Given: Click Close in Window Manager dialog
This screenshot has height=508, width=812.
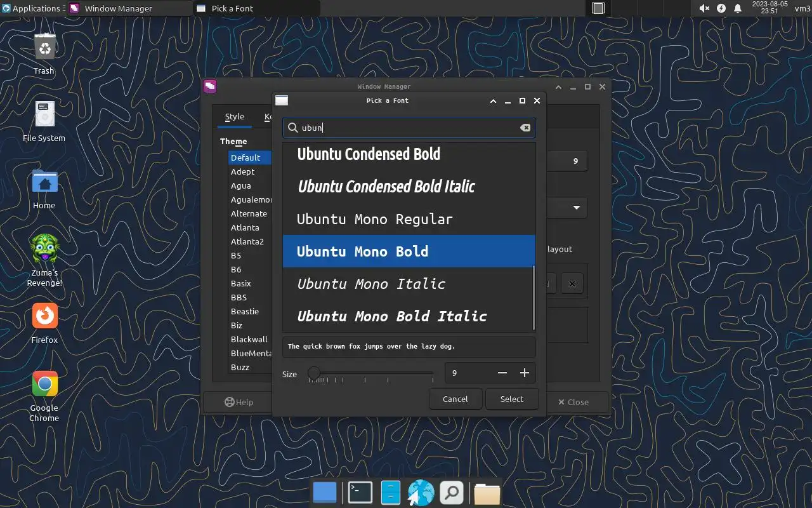Looking at the screenshot, I should click(573, 402).
